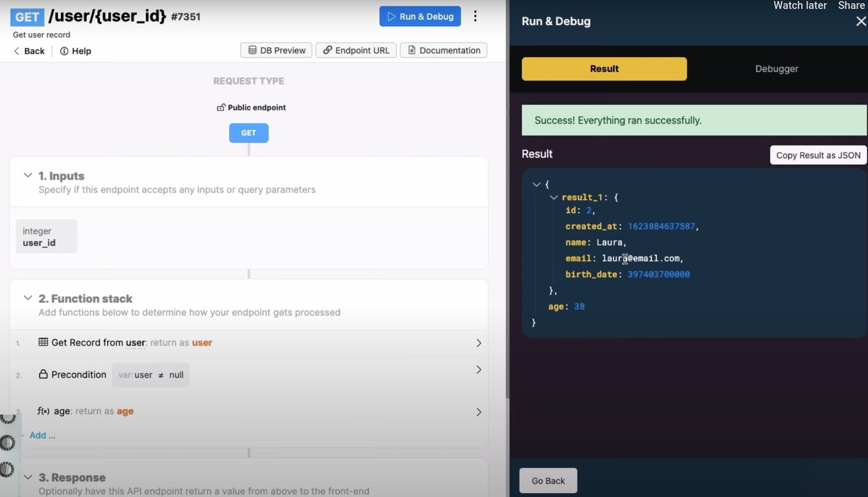Close the Run & Debug panel
This screenshot has width=868, height=497.
pyautogui.click(x=861, y=22)
